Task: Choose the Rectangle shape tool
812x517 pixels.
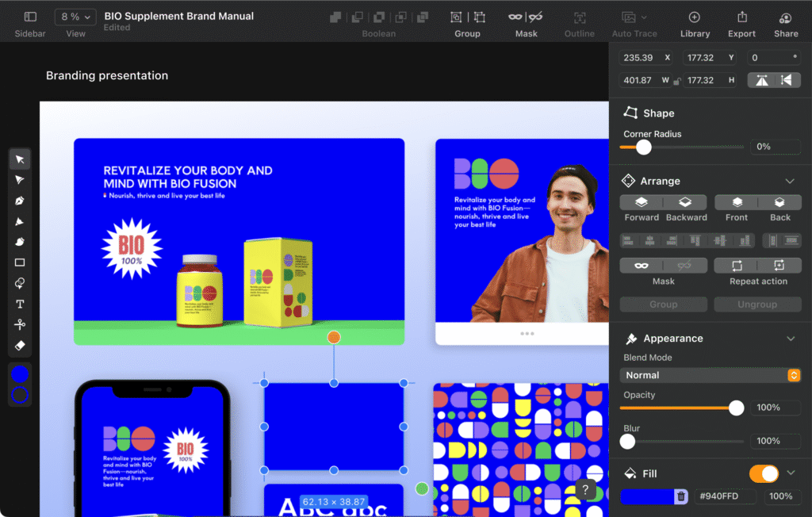Action: click(x=20, y=262)
